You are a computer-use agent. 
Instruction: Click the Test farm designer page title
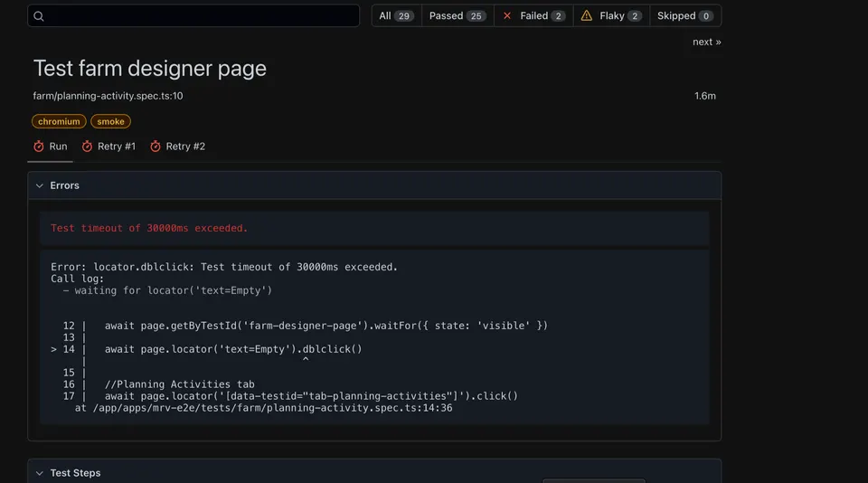coord(150,68)
